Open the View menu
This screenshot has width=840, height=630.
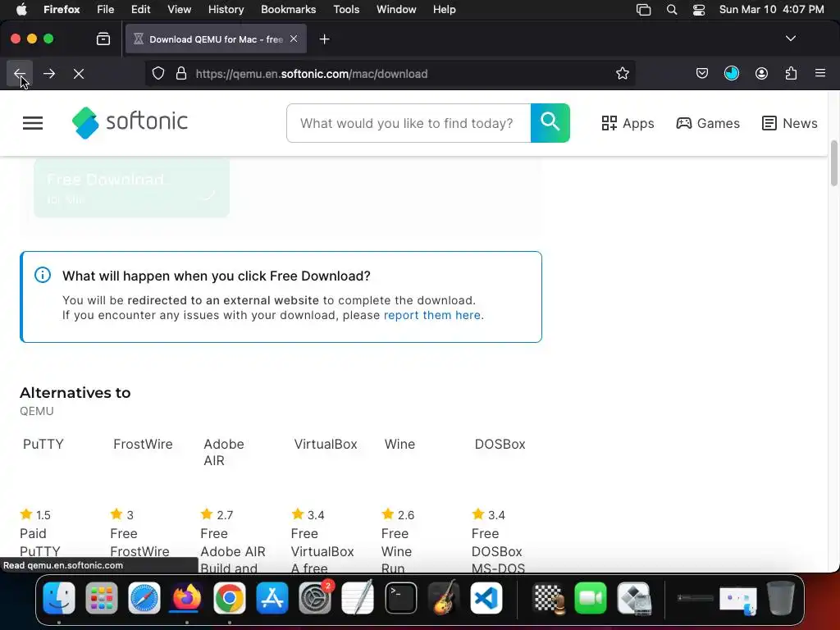coord(179,9)
